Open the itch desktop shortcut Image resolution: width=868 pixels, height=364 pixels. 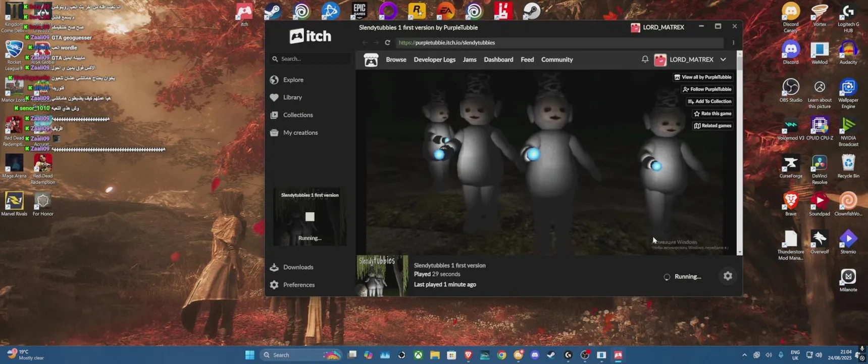pos(244,14)
